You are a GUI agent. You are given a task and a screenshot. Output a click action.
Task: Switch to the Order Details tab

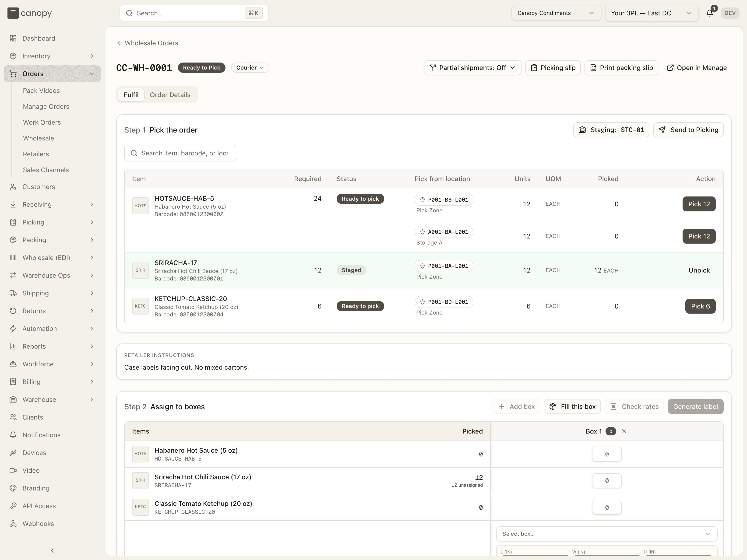coord(170,95)
